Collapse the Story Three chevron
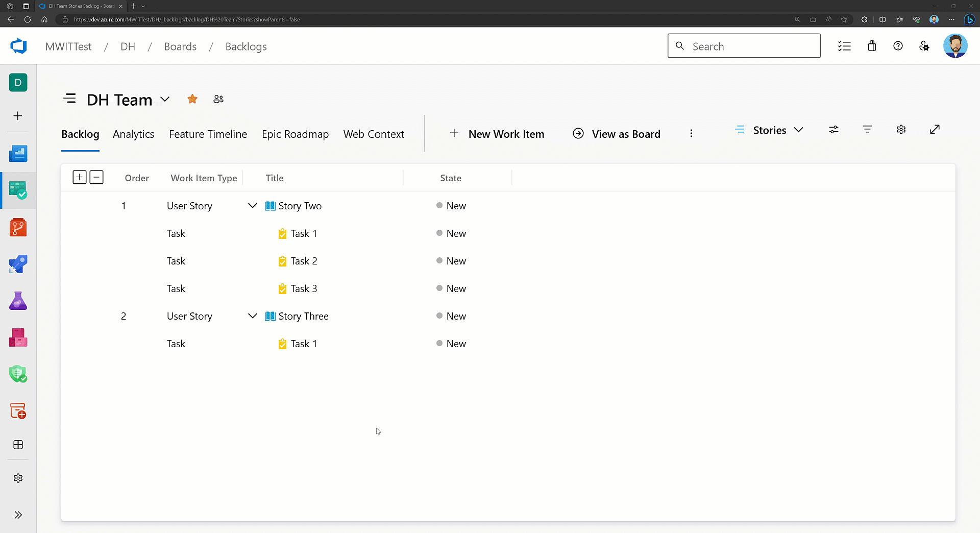The height and width of the screenshot is (533, 980). click(252, 316)
